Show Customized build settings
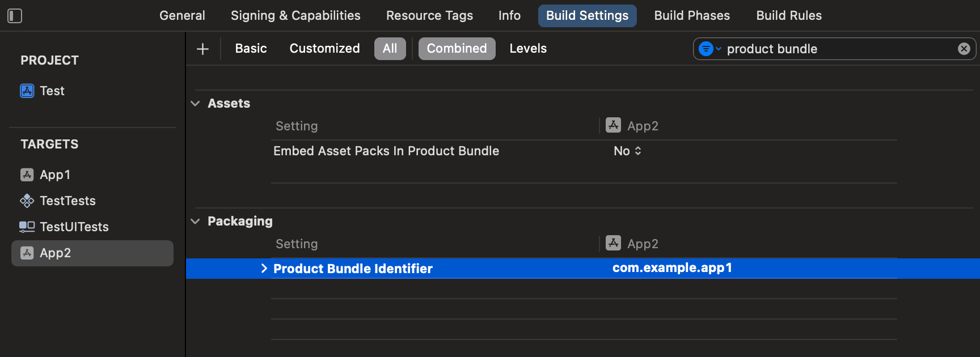Viewport: 980px width, 357px height. tap(324, 49)
